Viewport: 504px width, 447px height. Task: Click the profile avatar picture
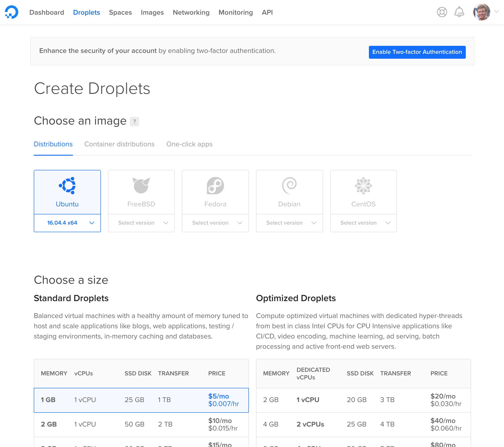[x=482, y=12]
